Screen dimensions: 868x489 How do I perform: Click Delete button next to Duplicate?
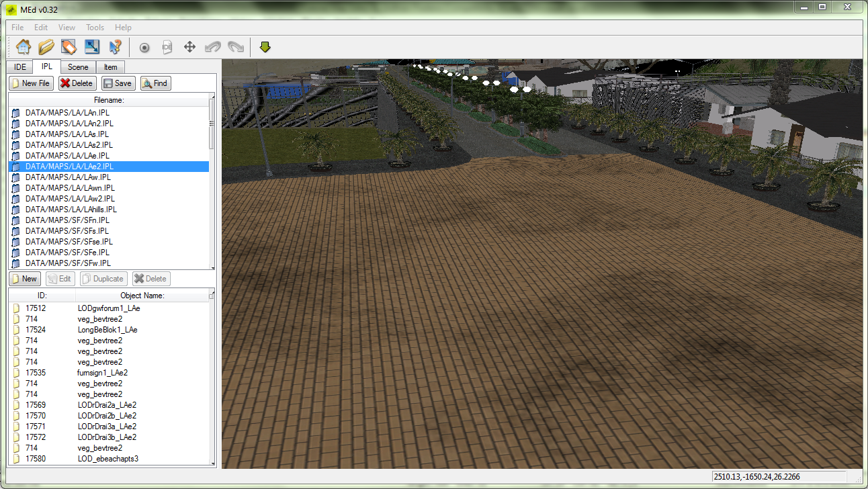[x=151, y=279]
